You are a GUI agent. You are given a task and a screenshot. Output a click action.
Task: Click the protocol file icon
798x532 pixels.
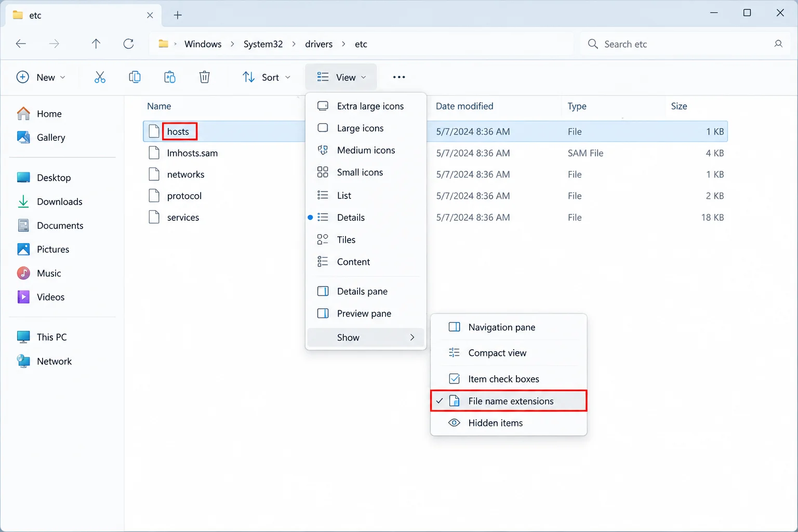(154, 196)
